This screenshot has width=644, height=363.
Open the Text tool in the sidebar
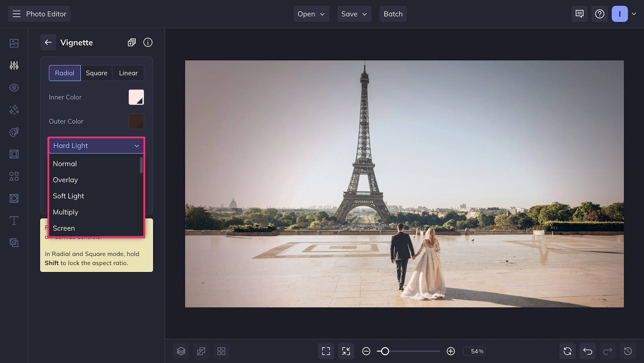pyautogui.click(x=14, y=220)
